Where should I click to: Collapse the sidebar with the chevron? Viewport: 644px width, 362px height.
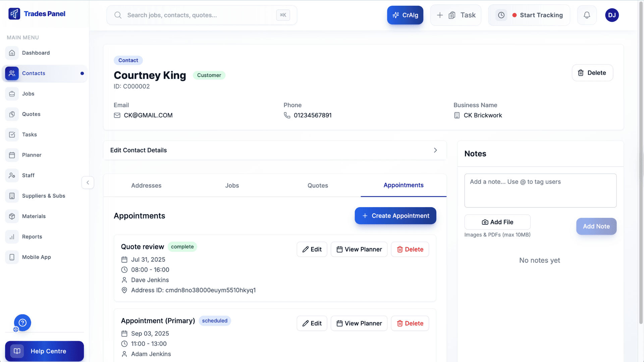coord(88,182)
